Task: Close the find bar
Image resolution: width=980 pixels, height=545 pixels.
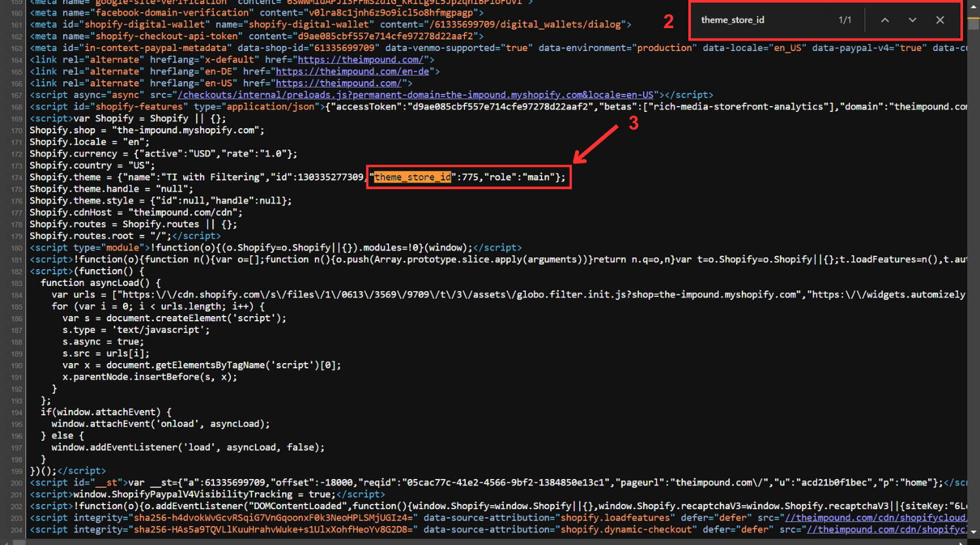Action: pyautogui.click(x=940, y=20)
